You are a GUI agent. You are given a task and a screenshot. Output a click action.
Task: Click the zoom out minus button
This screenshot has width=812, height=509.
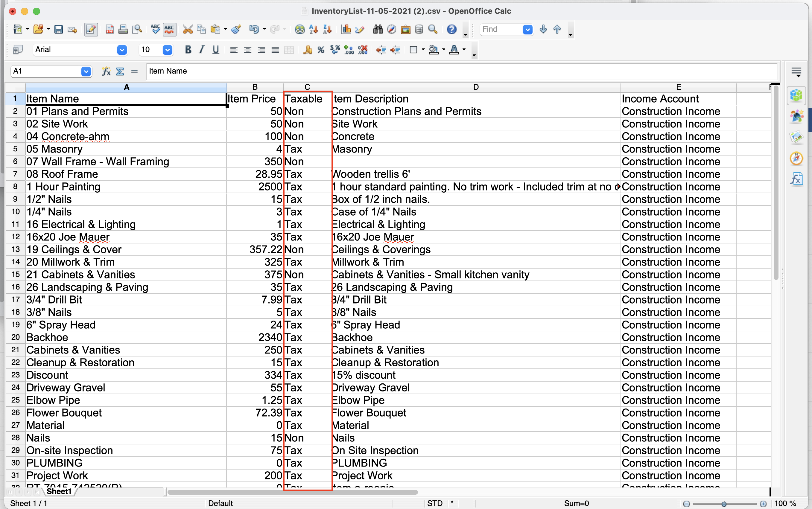(687, 504)
